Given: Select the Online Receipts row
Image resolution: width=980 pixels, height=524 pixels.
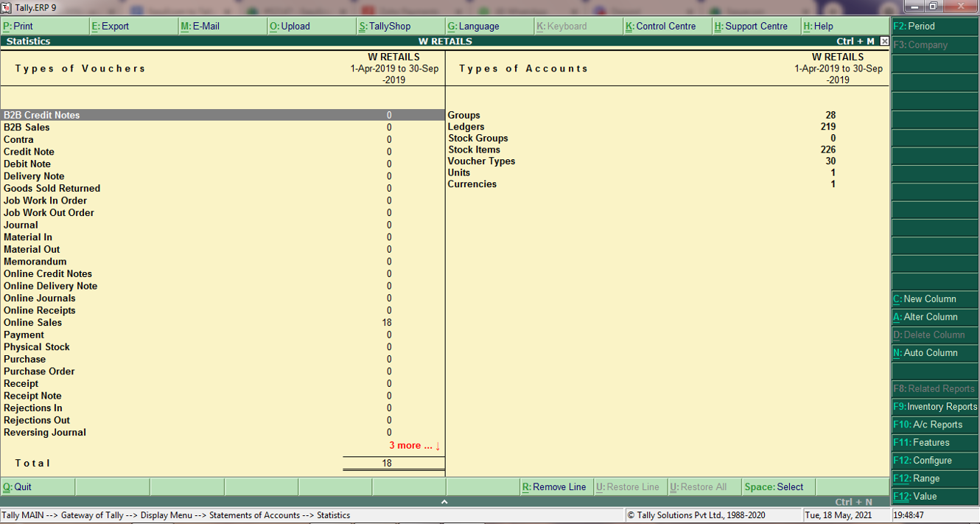Looking at the screenshot, I should tap(223, 310).
